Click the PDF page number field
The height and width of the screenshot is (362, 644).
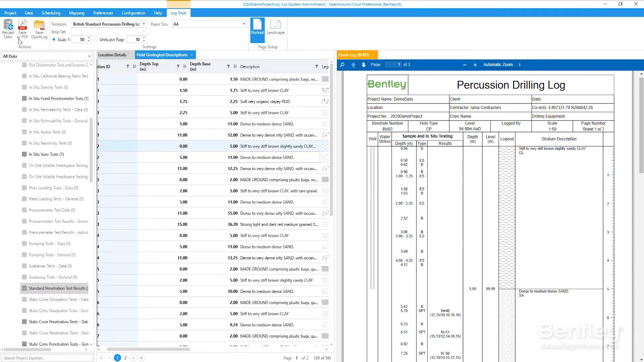pos(393,65)
